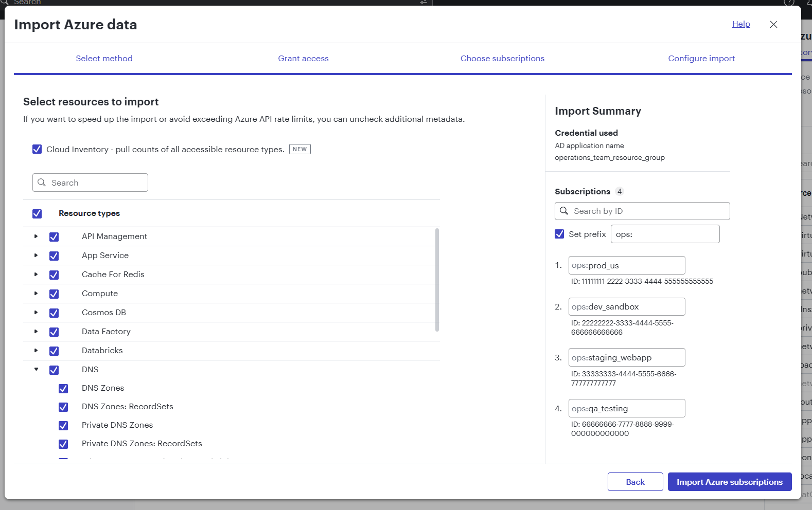Deselect the Compute resource type checkbox

pyautogui.click(x=54, y=294)
